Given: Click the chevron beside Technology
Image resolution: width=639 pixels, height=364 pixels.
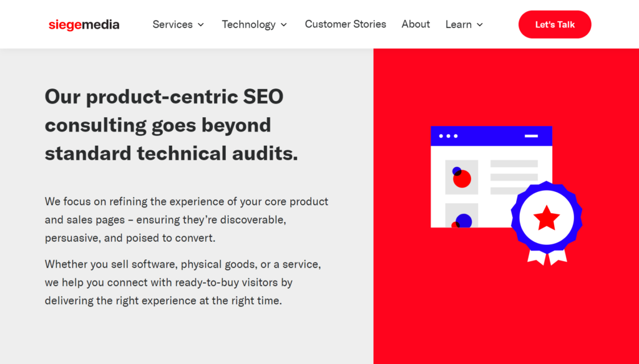Looking at the screenshot, I should 284,25.
